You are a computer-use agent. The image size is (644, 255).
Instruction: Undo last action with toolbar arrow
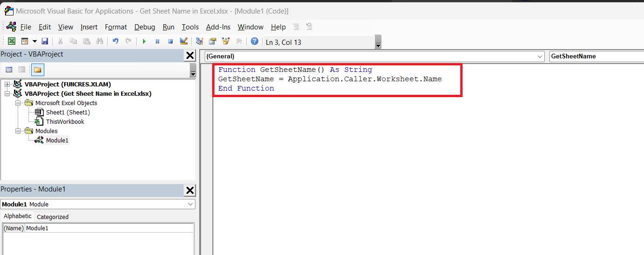click(x=115, y=42)
